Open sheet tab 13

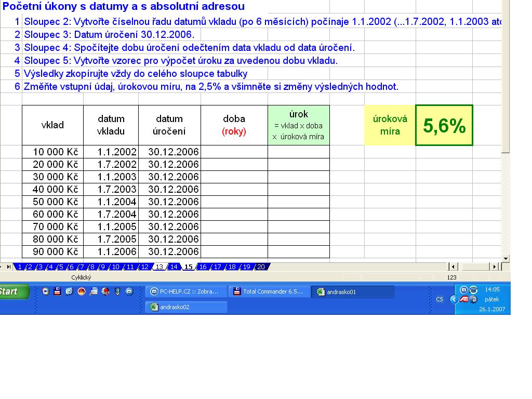point(159,267)
